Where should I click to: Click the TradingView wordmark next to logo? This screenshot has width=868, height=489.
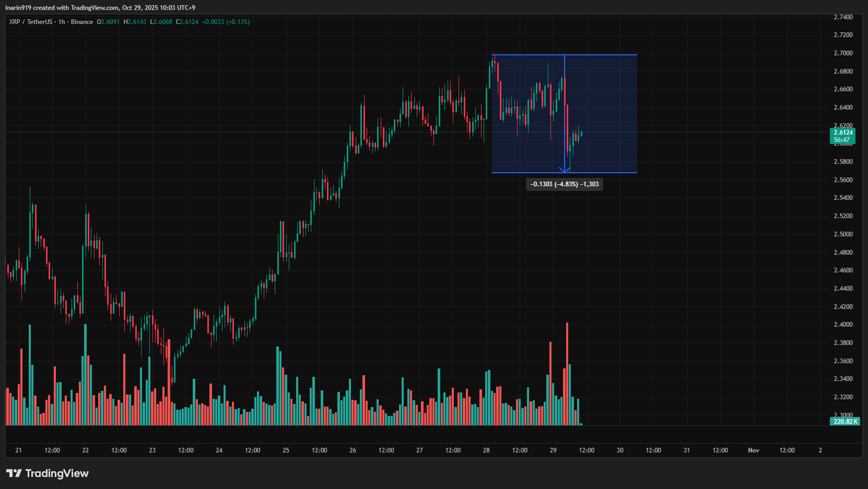click(57, 473)
